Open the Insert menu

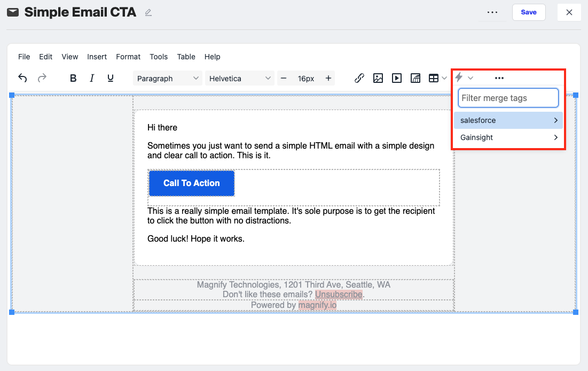[x=97, y=57]
